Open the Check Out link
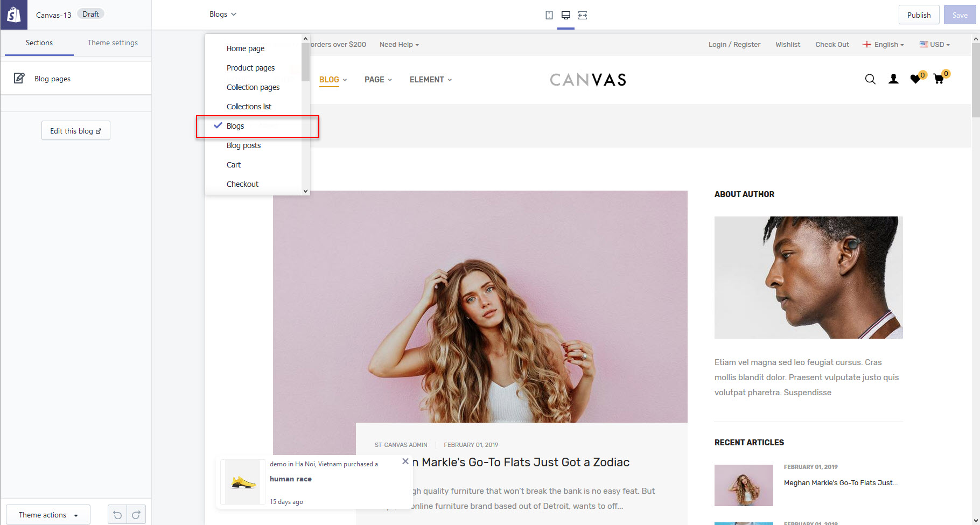Screen dimensions: 980x525 (832, 45)
